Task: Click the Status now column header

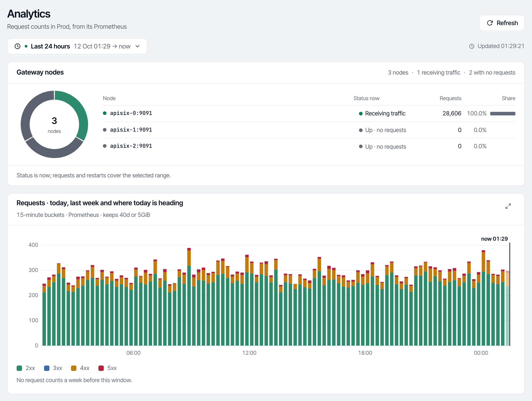Action: tap(366, 98)
